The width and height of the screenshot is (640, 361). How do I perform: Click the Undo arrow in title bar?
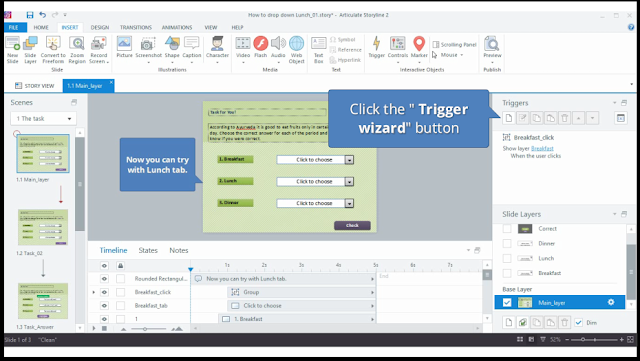42,15
